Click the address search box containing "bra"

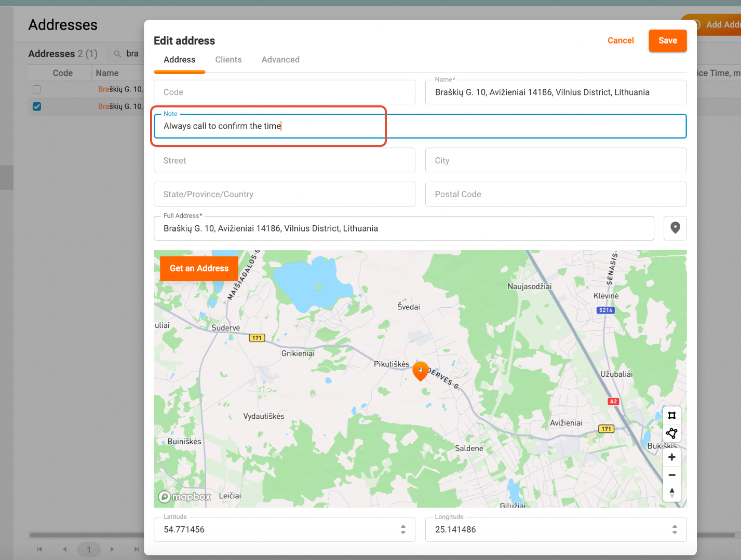click(126, 53)
